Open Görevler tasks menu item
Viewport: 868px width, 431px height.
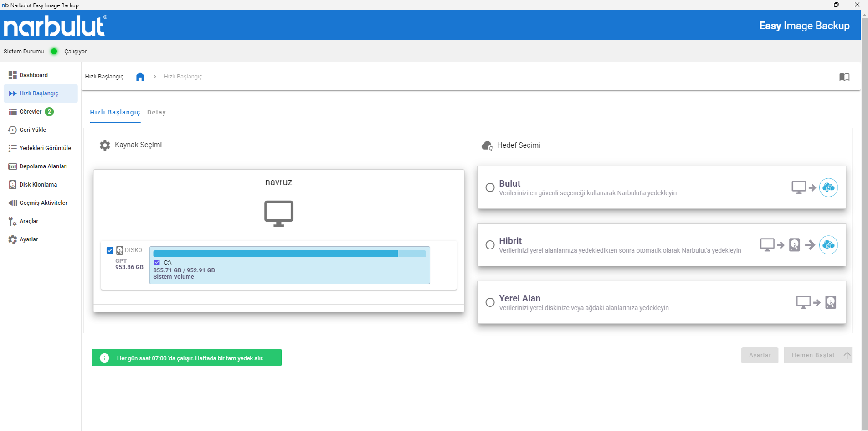[31, 112]
